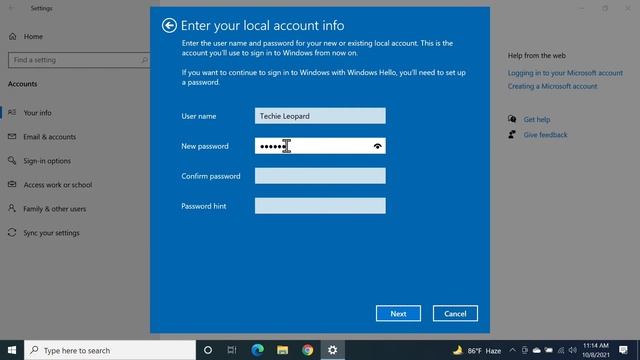
Task: Launch Microsoft Edge from taskbar
Action: coord(258,350)
